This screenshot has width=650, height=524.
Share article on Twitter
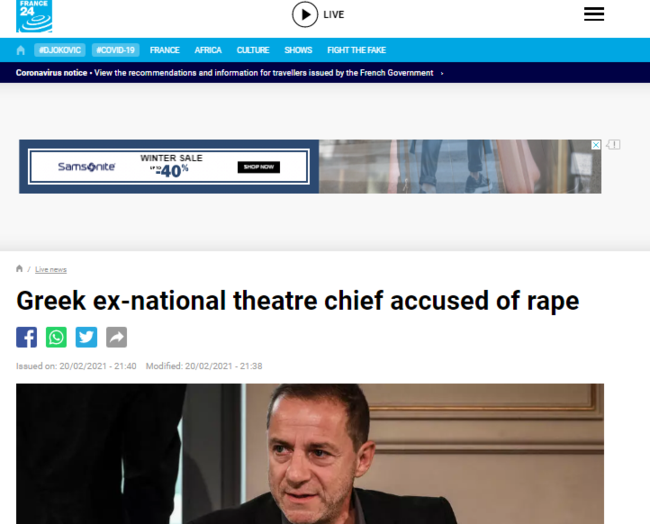pos(86,337)
